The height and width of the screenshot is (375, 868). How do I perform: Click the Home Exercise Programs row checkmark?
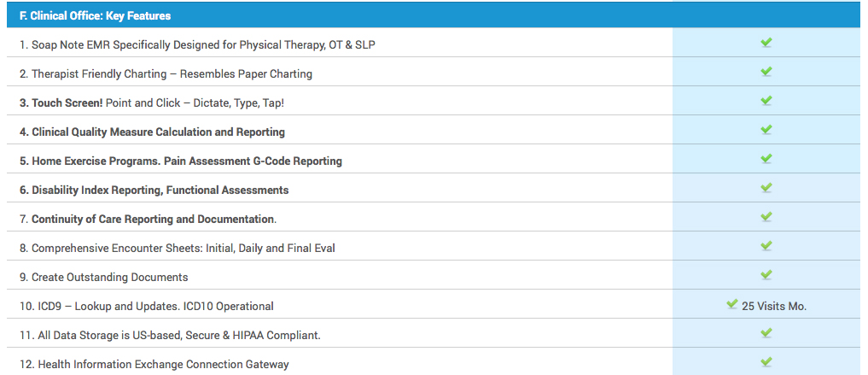tap(766, 159)
